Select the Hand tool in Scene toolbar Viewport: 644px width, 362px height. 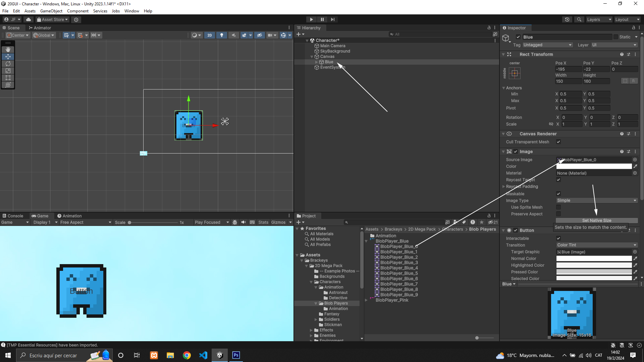(8, 50)
